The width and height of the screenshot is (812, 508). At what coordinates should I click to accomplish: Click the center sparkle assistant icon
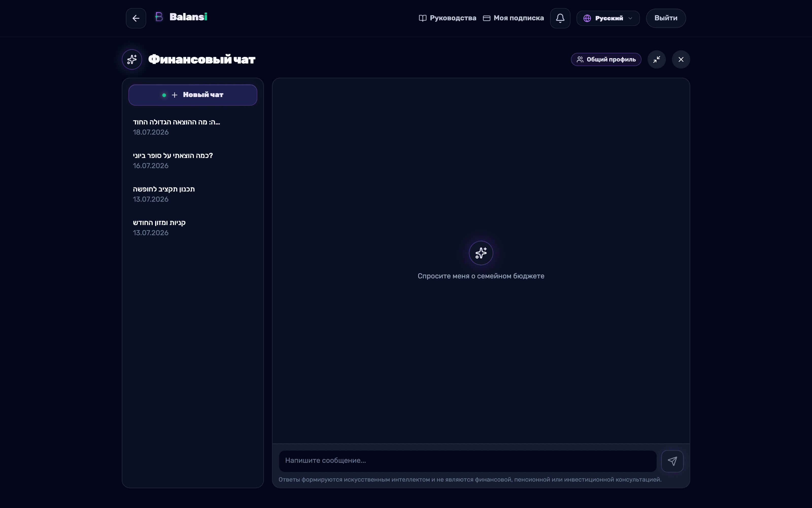point(481,253)
